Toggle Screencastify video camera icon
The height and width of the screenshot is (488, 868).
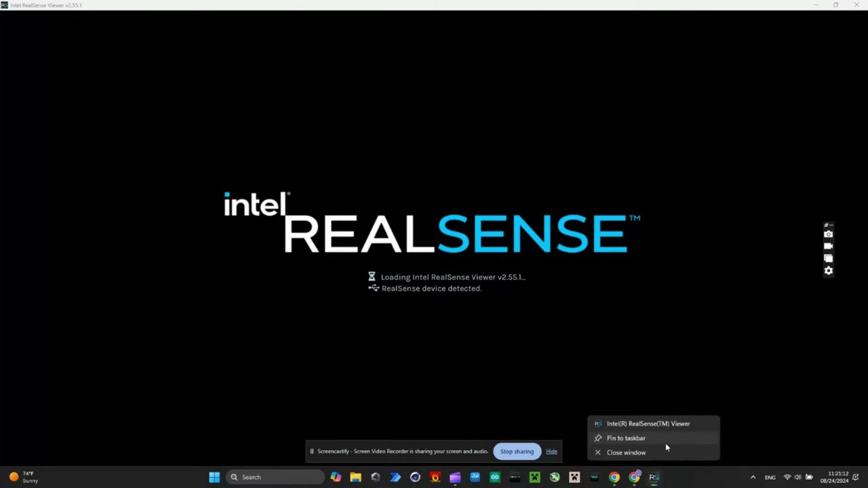click(x=828, y=246)
